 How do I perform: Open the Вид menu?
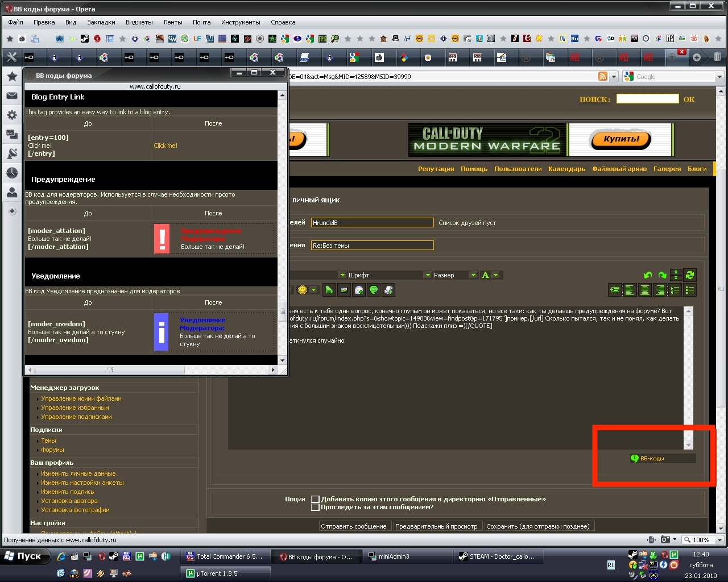(x=71, y=22)
